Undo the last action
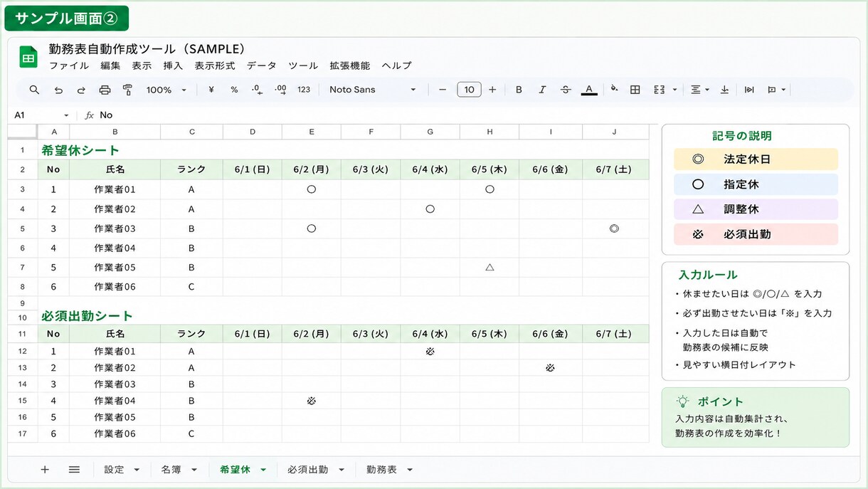 click(58, 90)
